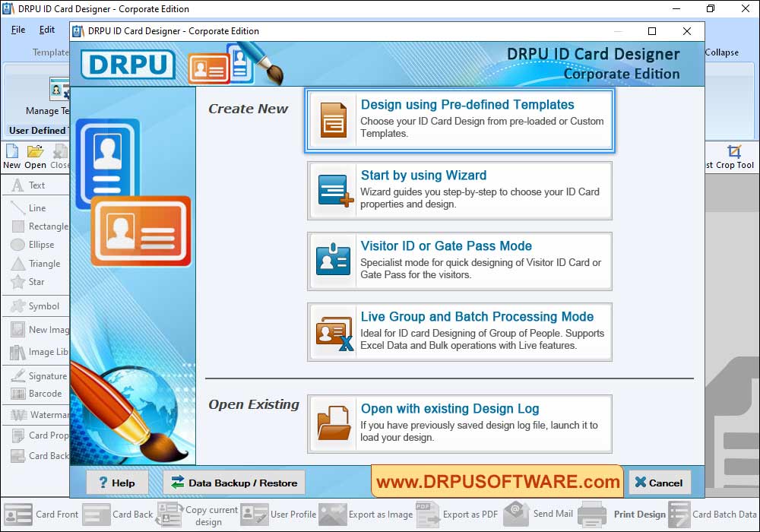Click the Help button in dialog
Screen dimensions: 760x532
[117, 483]
